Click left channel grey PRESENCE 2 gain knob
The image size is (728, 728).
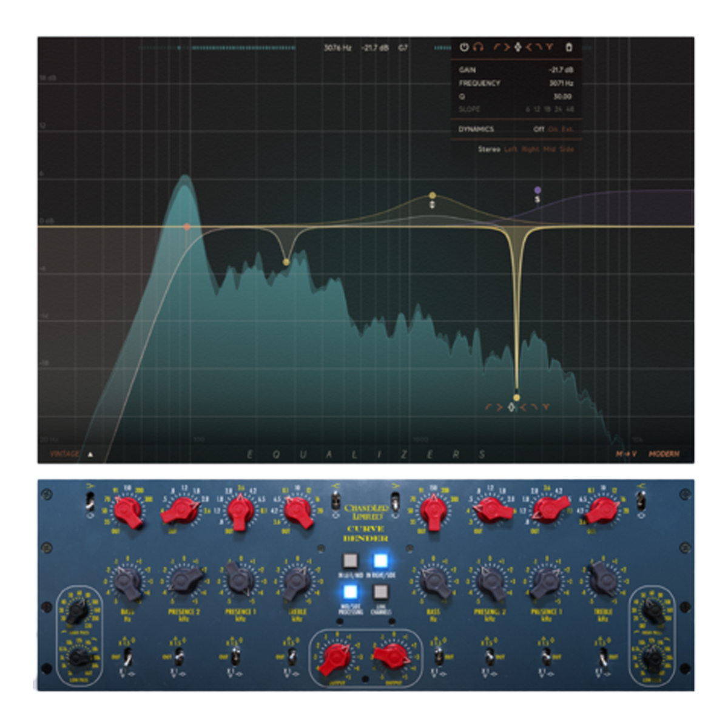click(x=186, y=580)
